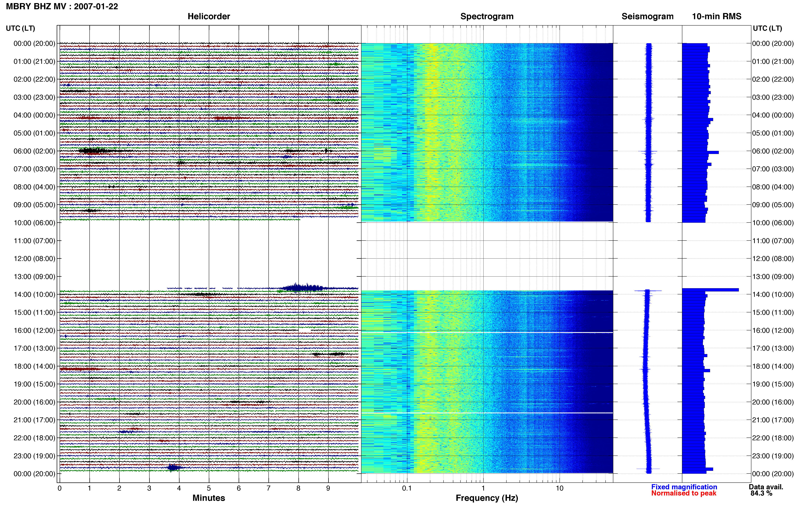The image size is (812, 508).
Task: Click frequency tick label '0.1'
Action: 407,488
